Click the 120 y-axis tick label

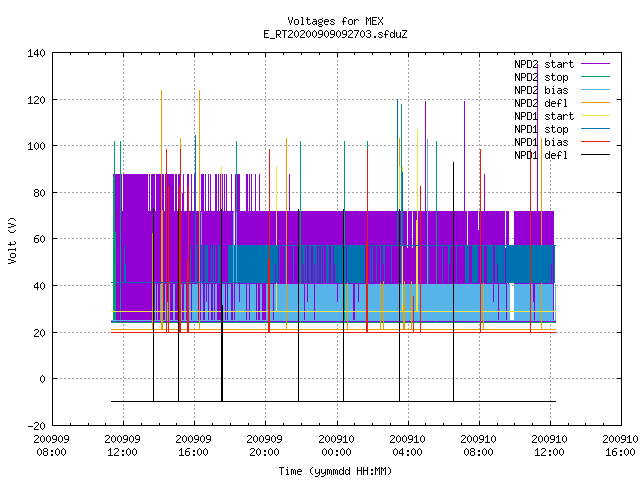tap(36, 100)
